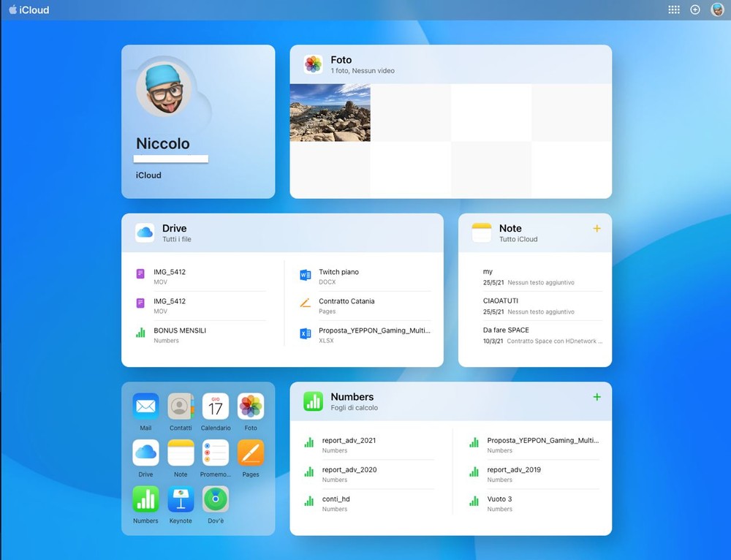Click the Numbers app icon in launcher
The height and width of the screenshot is (560, 731).
(x=145, y=499)
